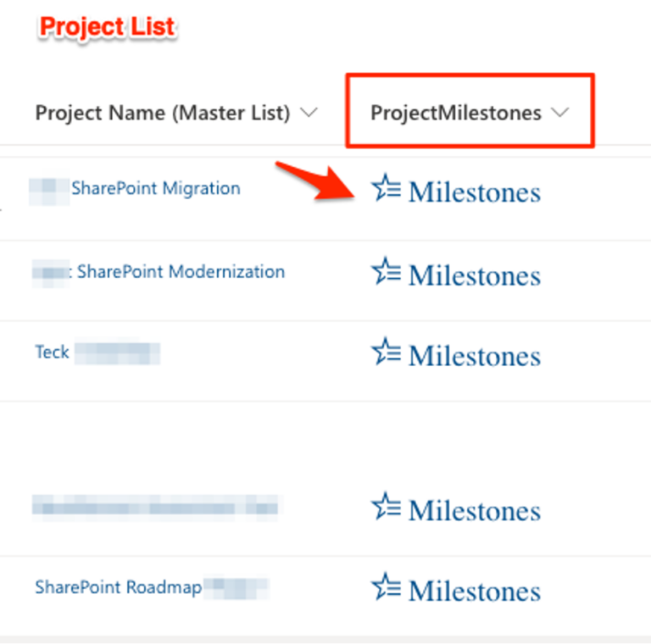Click the ProjectMilestones column header text
The width and height of the screenshot is (651, 644).
click(x=456, y=113)
